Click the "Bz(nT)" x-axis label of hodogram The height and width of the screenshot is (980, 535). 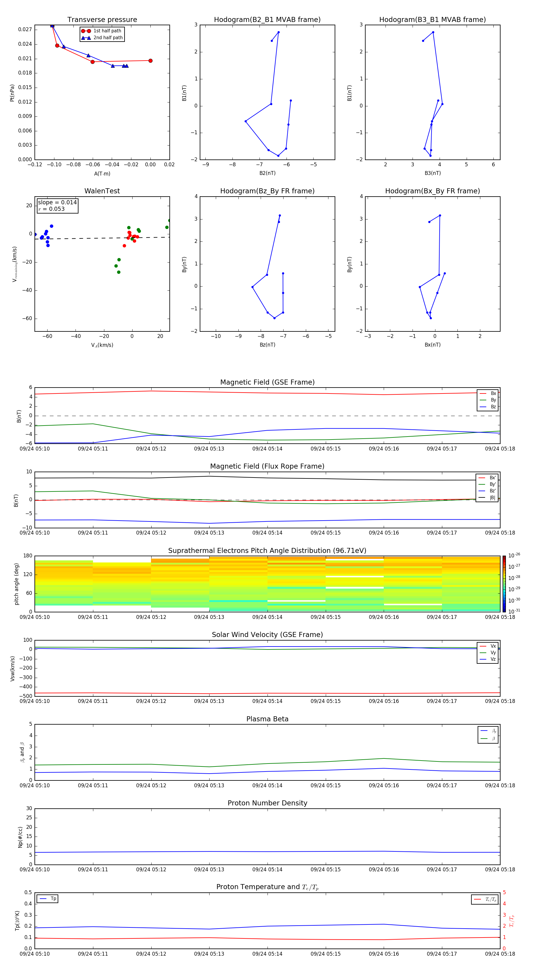pyautogui.click(x=267, y=345)
